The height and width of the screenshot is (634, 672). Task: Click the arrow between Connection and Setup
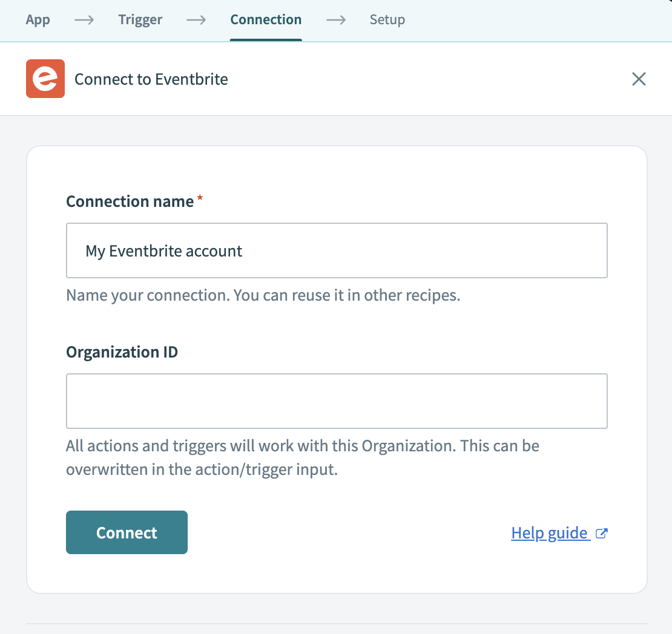[336, 20]
